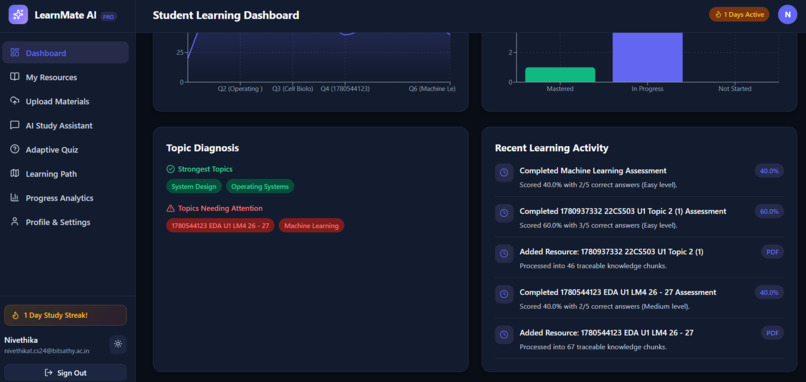This screenshot has height=382, width=806.
Task: Click the Topic Diagnosis heading
Action: point(203,148)
